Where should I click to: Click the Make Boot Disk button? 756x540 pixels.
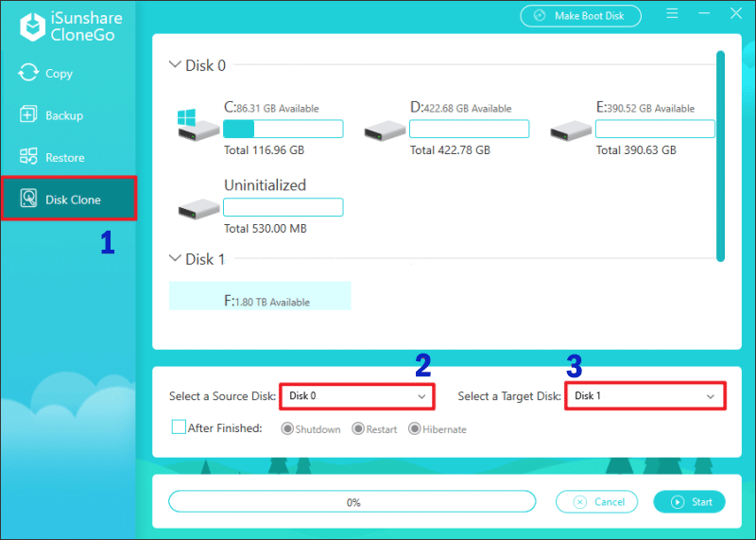tap(580, 16)
